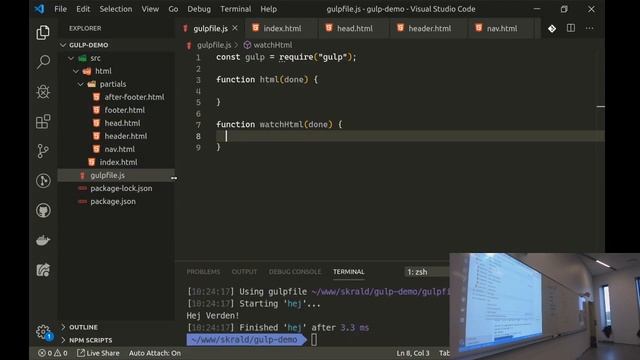Screen dimensions: 640x360
Task: Open the Source Control branch icon
Action: coord(43,151)
